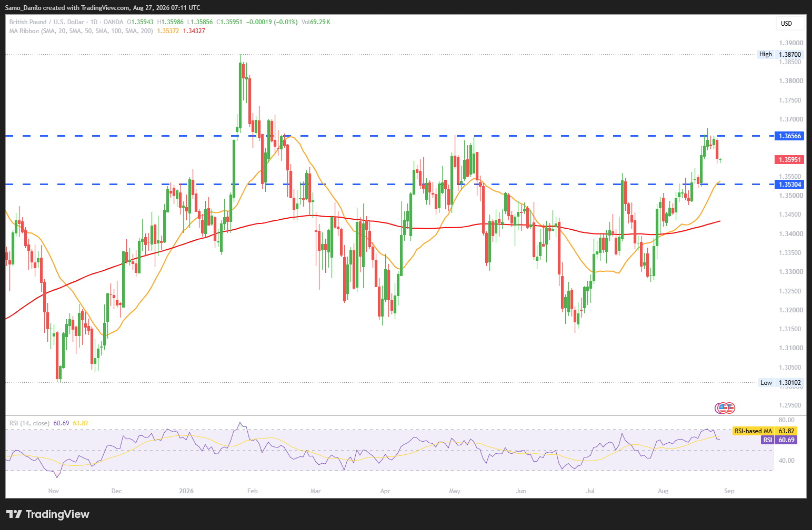The image size is (812, 530).
Task: Click the orange MA value 1.35372
Action: pyautogui.click(x=168, y=31)
